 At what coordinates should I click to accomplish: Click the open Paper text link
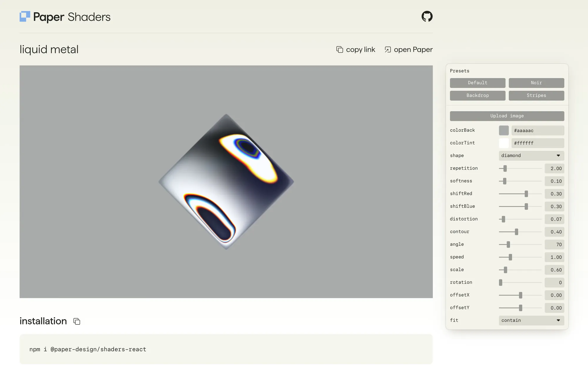413,49
